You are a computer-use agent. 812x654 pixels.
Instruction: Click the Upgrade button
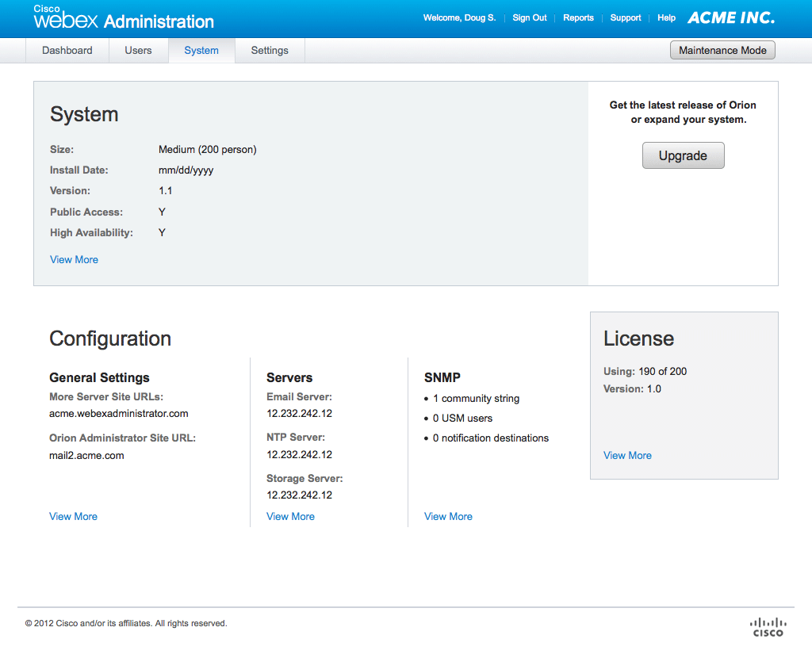pos(683,155)
